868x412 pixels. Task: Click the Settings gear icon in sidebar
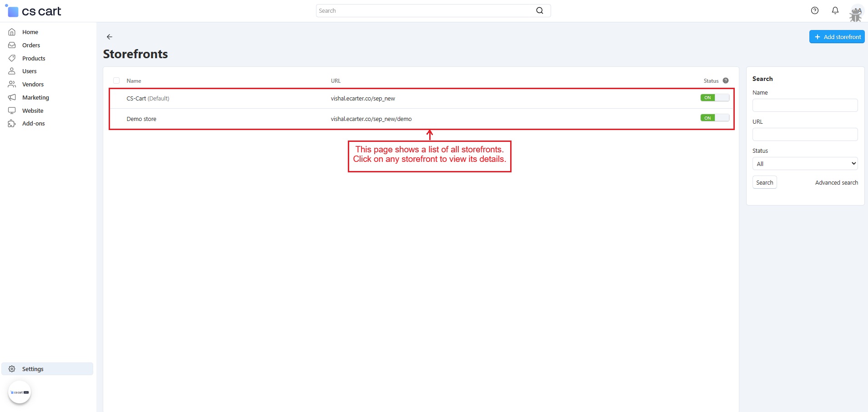tap(12, 369)
